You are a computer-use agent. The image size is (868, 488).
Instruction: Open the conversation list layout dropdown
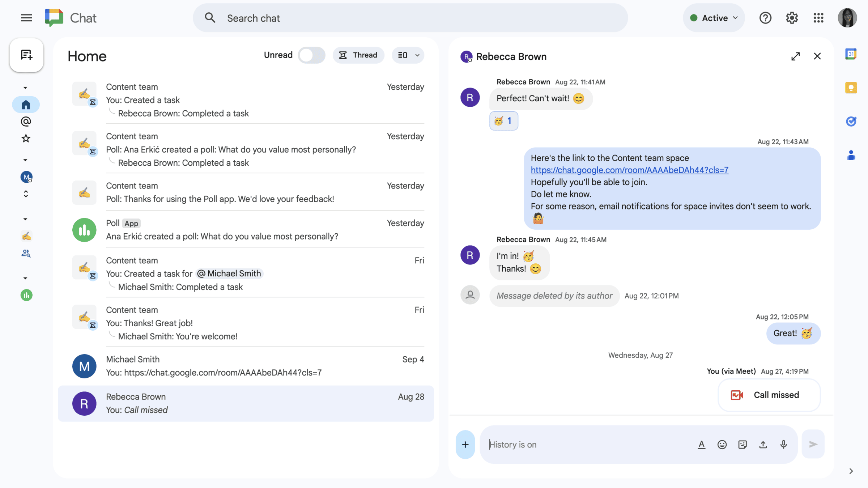[408, 55]
